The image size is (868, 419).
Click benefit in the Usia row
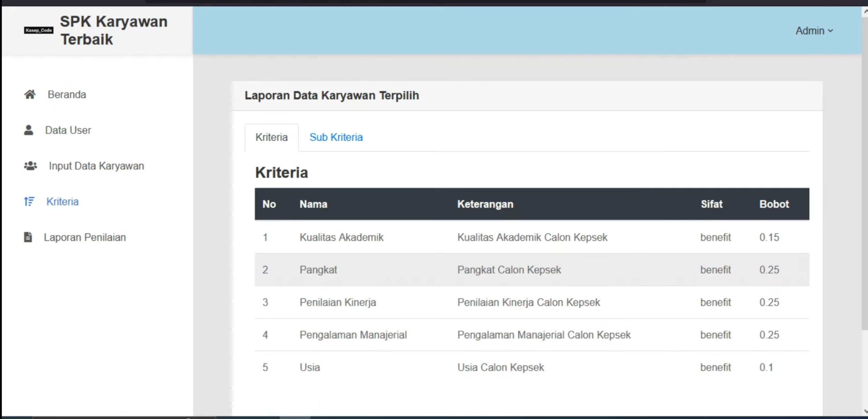[715, 367]
